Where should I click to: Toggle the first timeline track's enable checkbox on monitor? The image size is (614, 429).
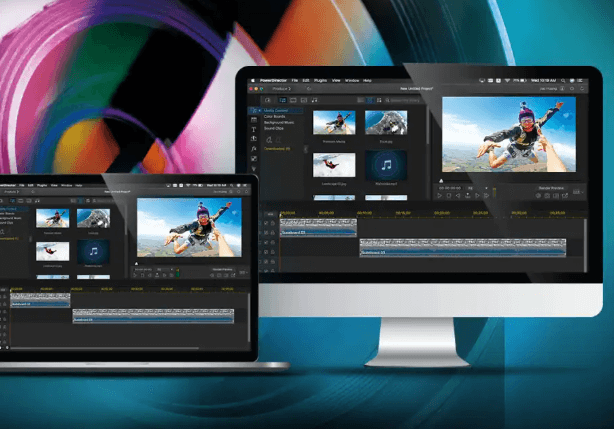click(266, 223)
